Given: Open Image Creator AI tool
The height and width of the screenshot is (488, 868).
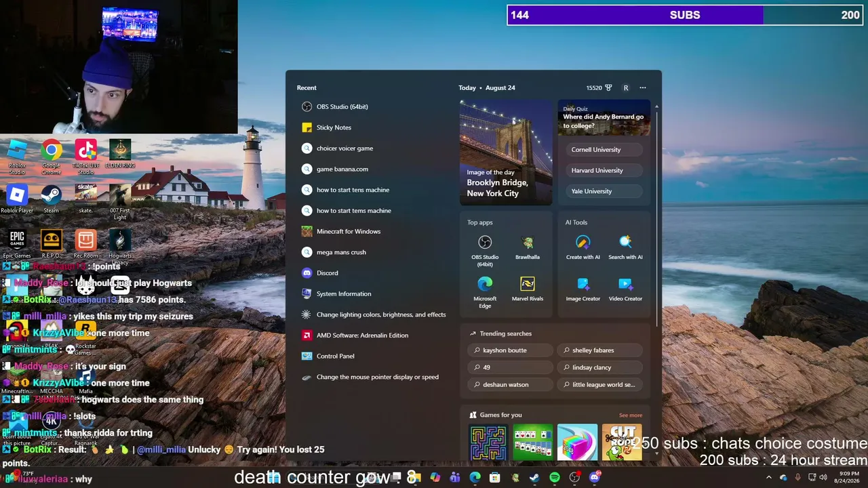Looking at the screenshot, I should (x=583, y=289).
